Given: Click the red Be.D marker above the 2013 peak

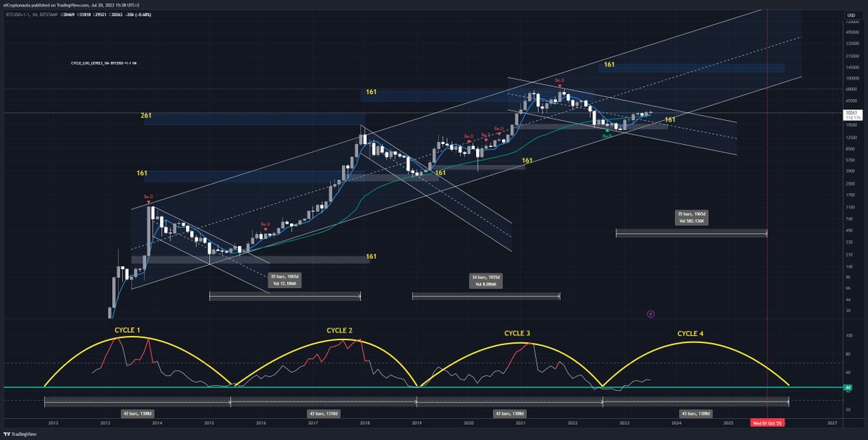Looking at the screenshot, I should [x=148, y=197].
